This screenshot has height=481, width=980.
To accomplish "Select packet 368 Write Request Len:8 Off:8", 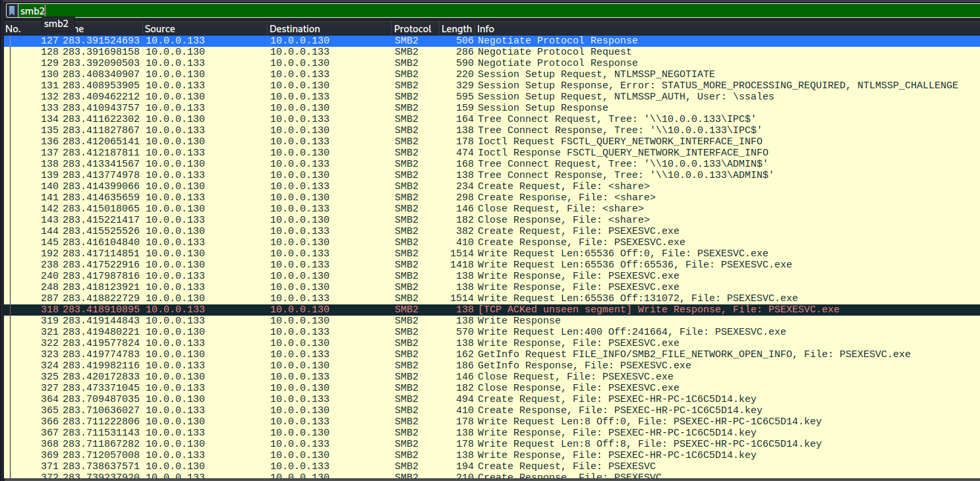I will (x=491, y=443).
